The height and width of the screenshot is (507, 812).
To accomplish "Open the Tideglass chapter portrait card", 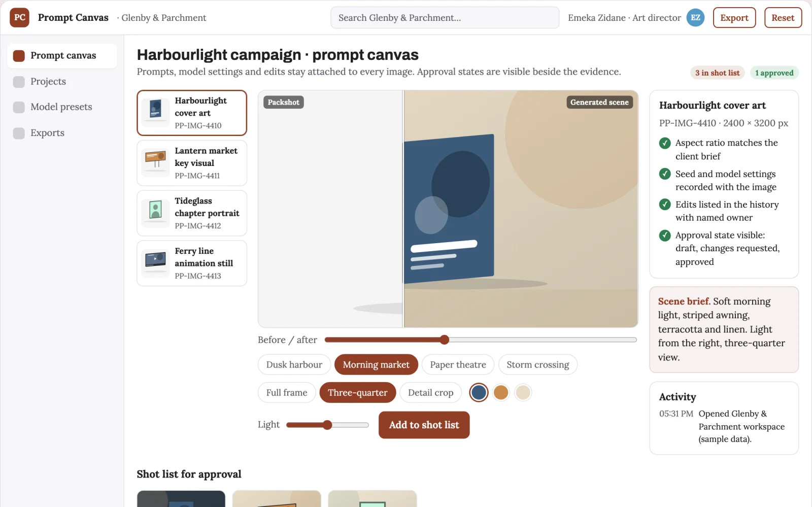I will coord(192,213).
